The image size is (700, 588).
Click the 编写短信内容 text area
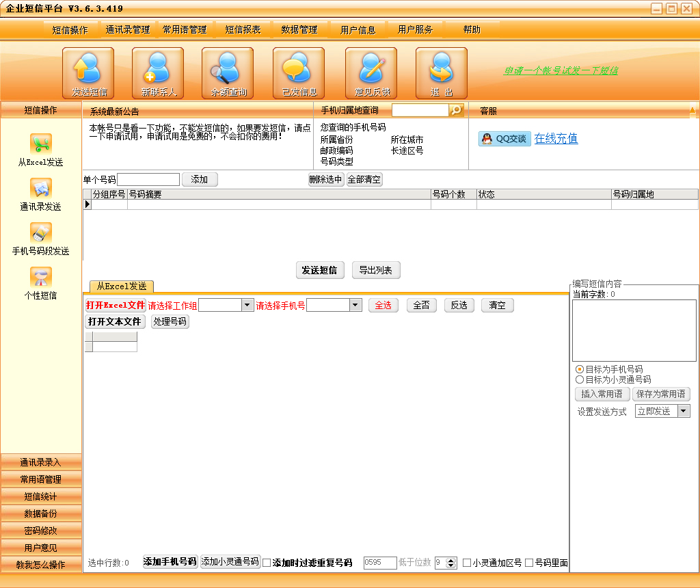[x=634, y=330]
